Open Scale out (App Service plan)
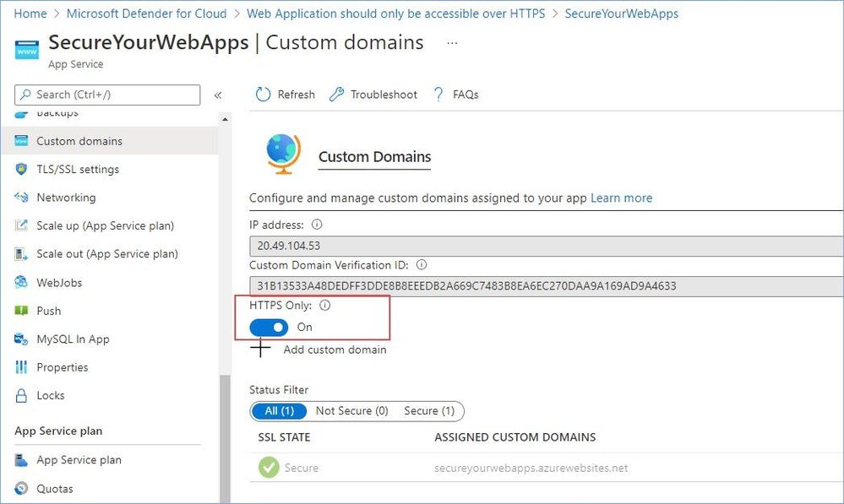 109,254
